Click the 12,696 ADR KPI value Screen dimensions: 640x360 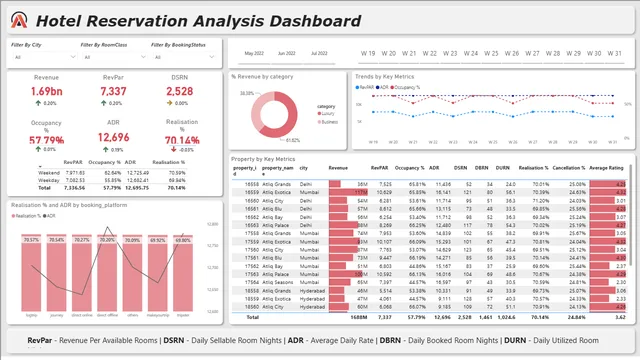pyautogui.click(x=113, y=138)
